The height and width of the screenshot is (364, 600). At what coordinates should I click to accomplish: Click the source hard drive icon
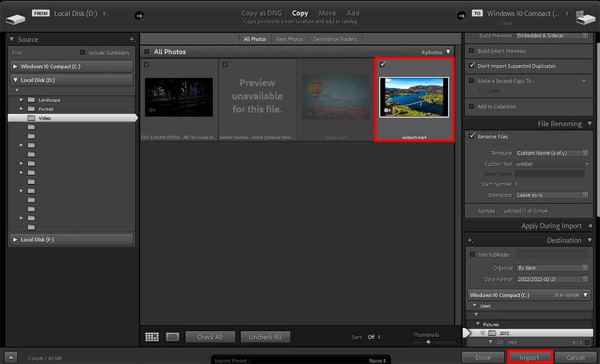coord(15,18)
